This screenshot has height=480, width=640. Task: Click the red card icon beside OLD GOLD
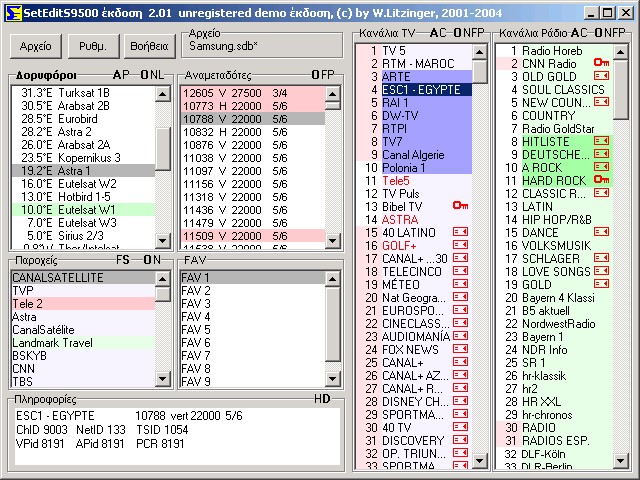[x=601, y=76]
